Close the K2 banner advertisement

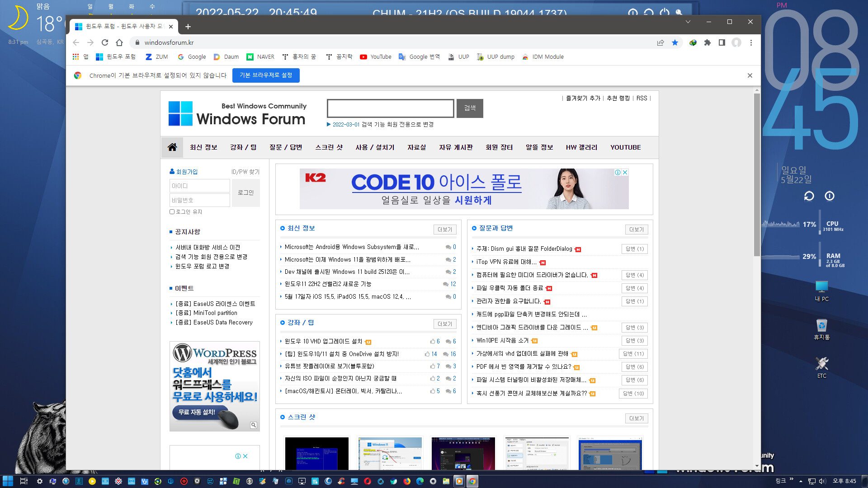tap(625, 172)
